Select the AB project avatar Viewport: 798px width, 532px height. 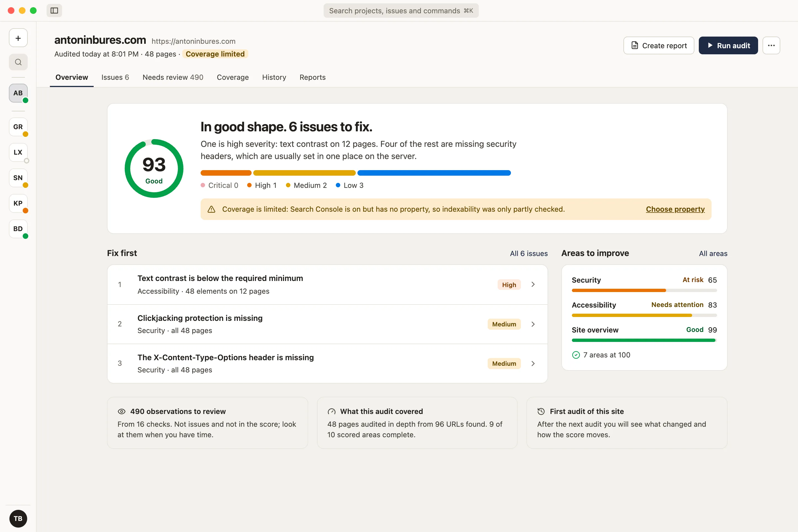[18, 93]
